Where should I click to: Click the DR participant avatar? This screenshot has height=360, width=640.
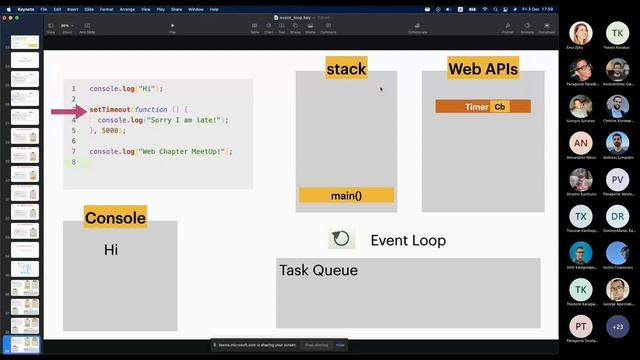[617, 216]
